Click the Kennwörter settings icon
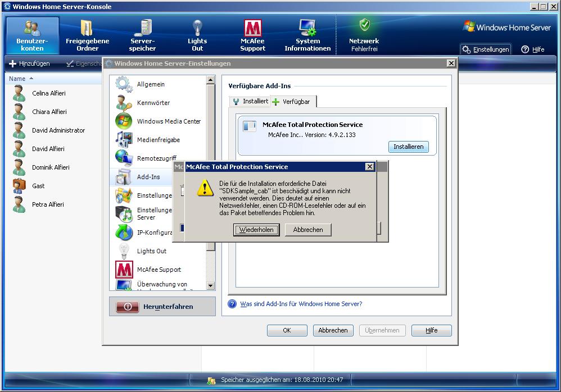Image resolution: width=561 pixels, height=392 pixels. [x=124, y=103]
